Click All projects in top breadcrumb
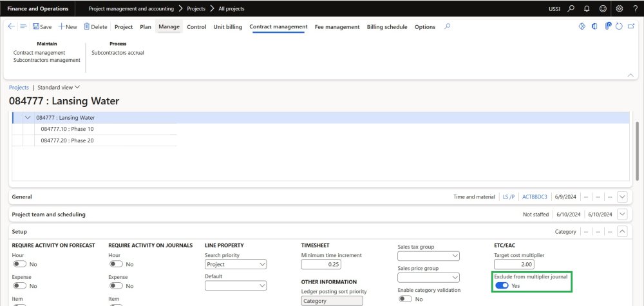The height and width of the screenshot is (306, 644). coord(231,8)
